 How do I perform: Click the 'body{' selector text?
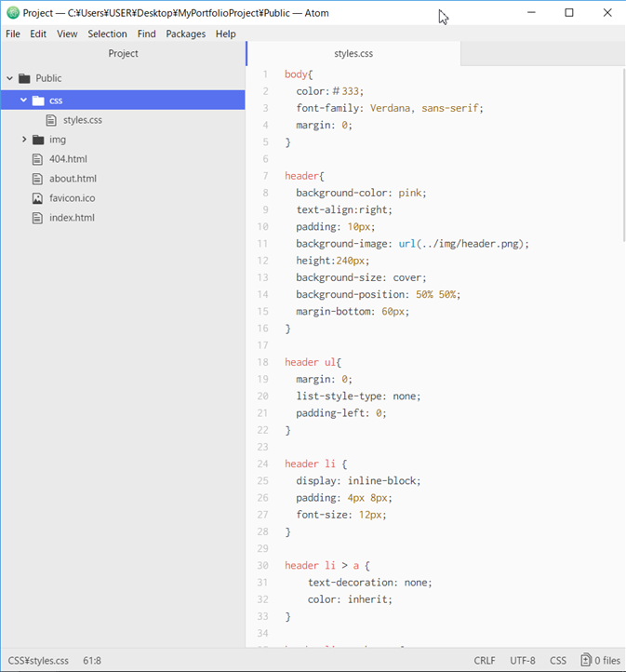pos(299,74)
